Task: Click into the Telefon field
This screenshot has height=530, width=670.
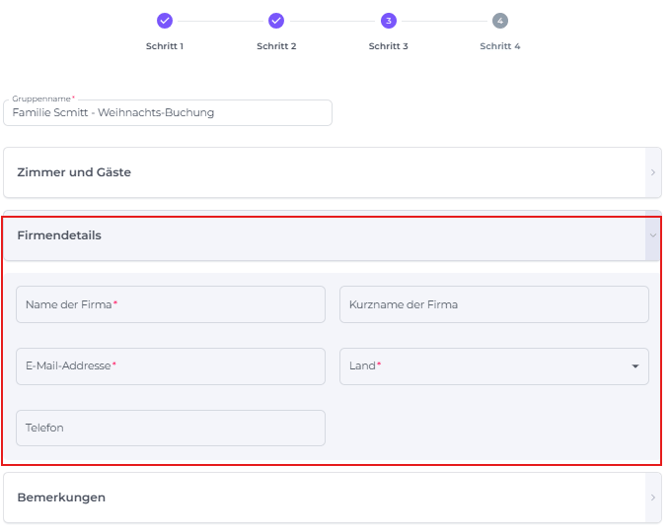Action: coord(170,428)
